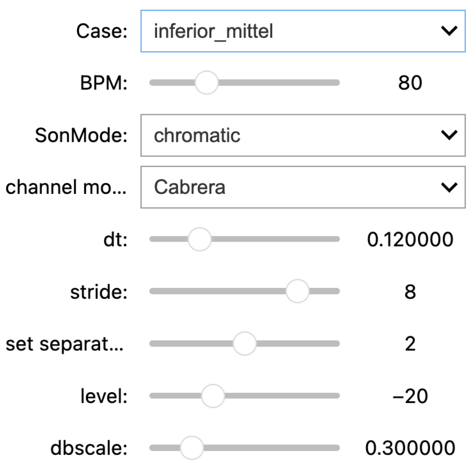This screenshot has height=467, width=476.
Task: Click the dt slider handle
Action: pyautogui.click(x=200, y=239)
